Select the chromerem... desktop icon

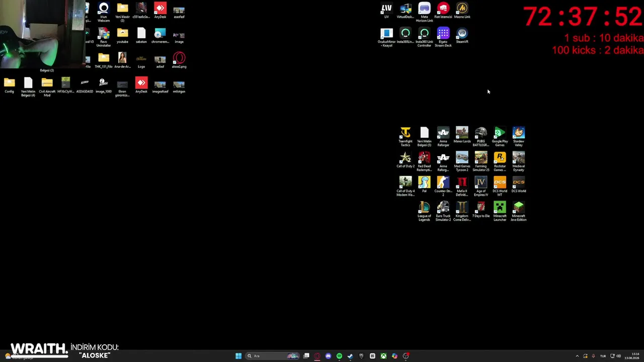160,36
